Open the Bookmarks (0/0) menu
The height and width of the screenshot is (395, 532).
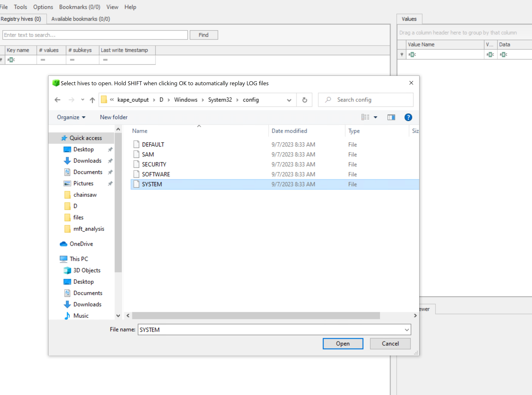(80, 7)
